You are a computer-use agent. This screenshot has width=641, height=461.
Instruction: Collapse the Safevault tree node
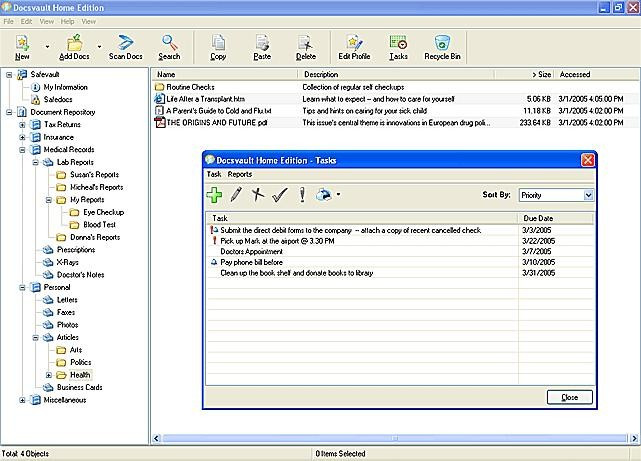(x=9, y=75)
